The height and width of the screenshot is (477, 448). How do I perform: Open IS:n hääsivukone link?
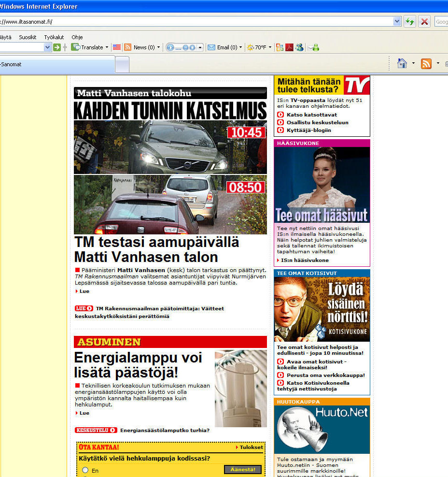pos(305,260)
